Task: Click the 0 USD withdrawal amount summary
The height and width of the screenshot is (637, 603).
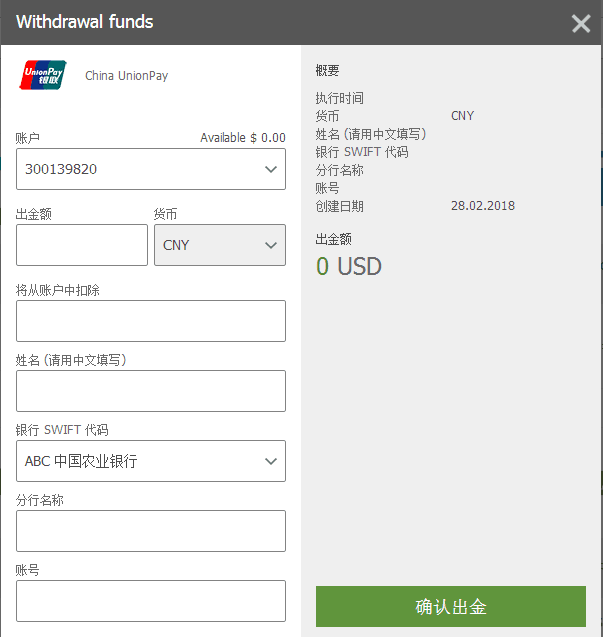Action: click(x=349, y=267)
